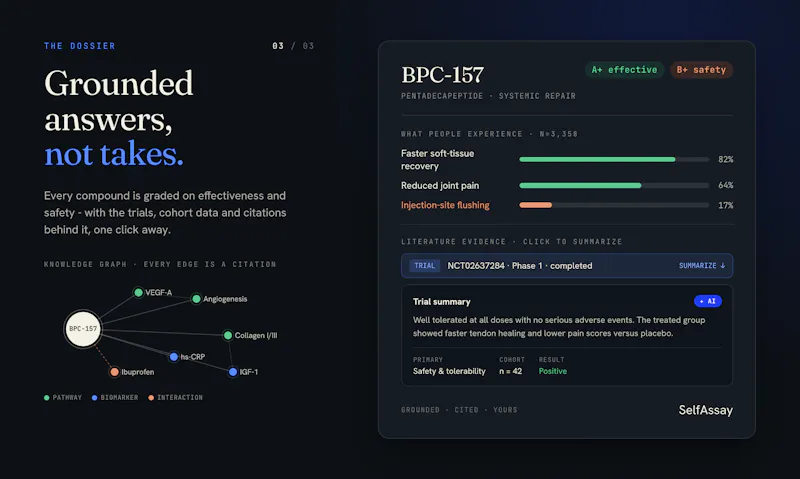Click the 'THE DOSSIER' section label

click(80, 46)
